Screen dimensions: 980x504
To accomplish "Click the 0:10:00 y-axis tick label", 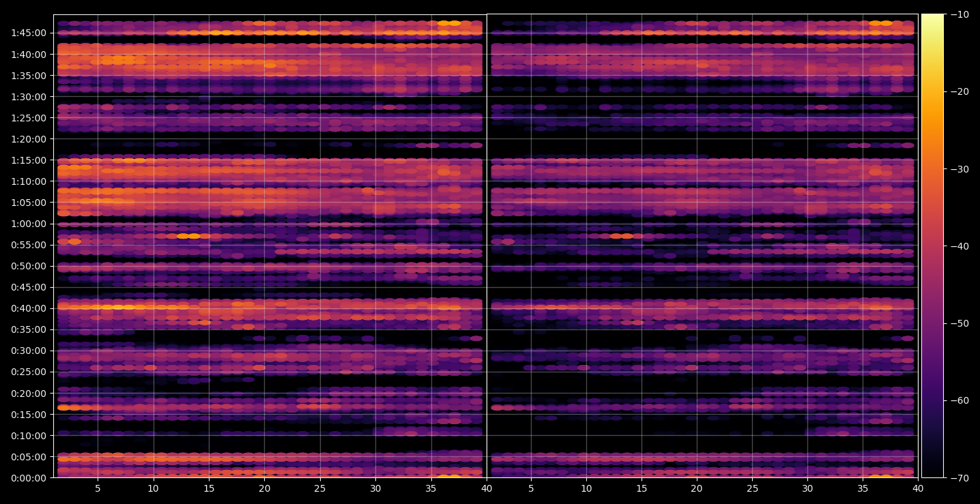I will [x=29, y=436].
